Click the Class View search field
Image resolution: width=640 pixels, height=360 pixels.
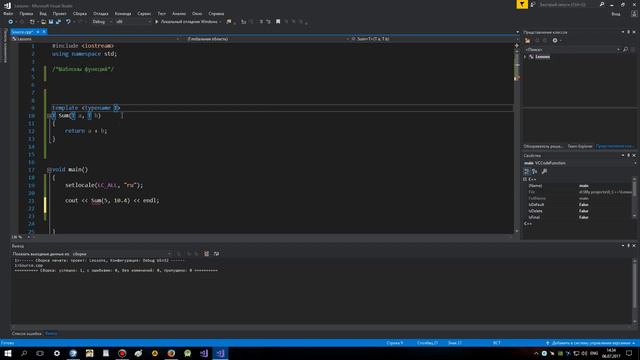point(571,49)
